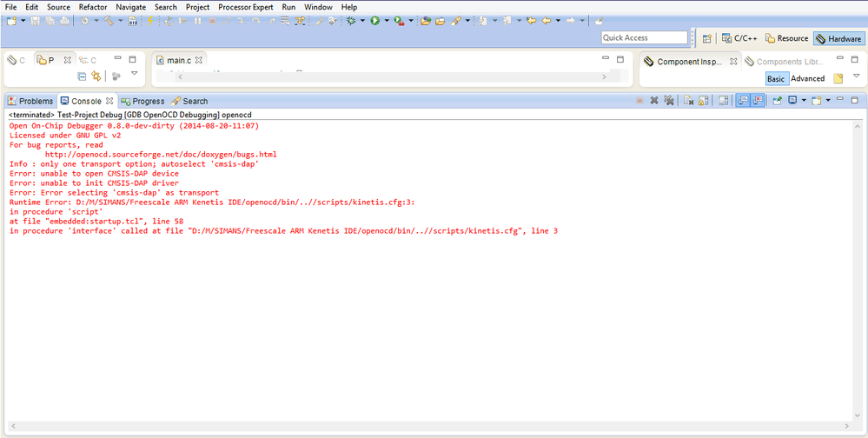Open dropdown next to Open Console icon
Viewport: 868px width, 438px height.
[828, 100]
